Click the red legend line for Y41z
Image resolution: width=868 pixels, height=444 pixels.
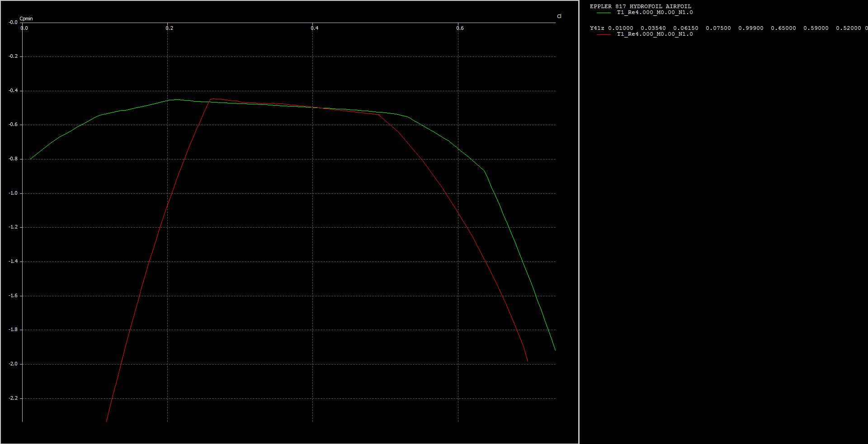click(x=604, y=34)
